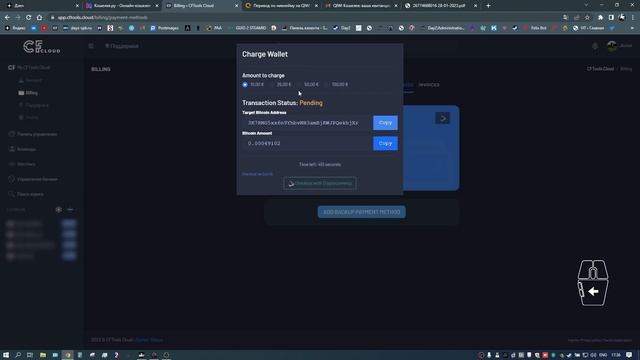Open the Windows notification center icon
This screenshot has width=640, height=360.
tap(629, 355)
